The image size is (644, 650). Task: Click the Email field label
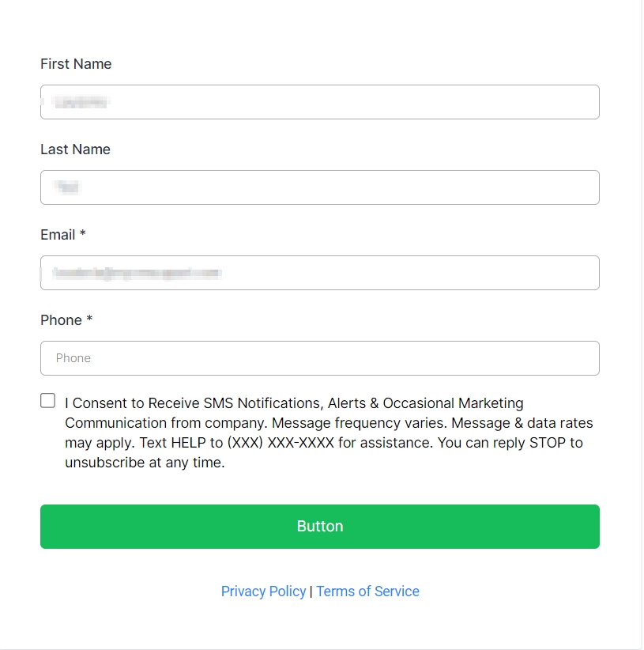[58, 235]
